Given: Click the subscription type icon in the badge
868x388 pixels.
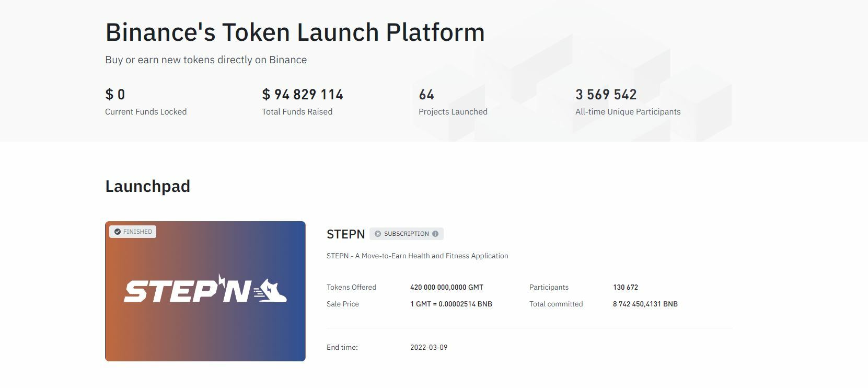Looking at the screenshot, I should click(x=378, y=234).
